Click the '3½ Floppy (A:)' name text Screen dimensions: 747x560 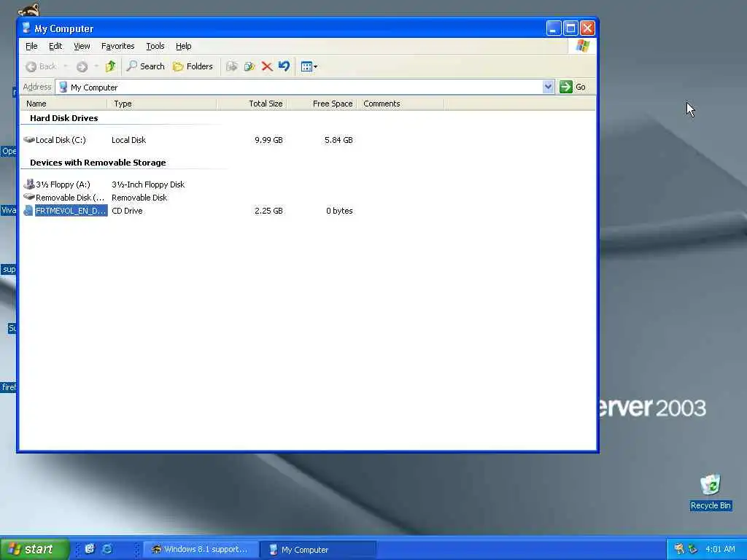pos(63,184)
